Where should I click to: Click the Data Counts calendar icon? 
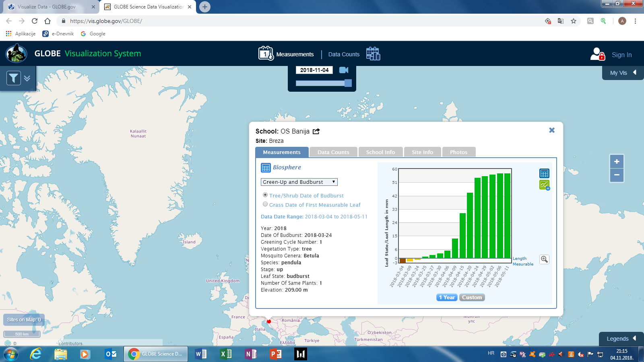point(373,53)
